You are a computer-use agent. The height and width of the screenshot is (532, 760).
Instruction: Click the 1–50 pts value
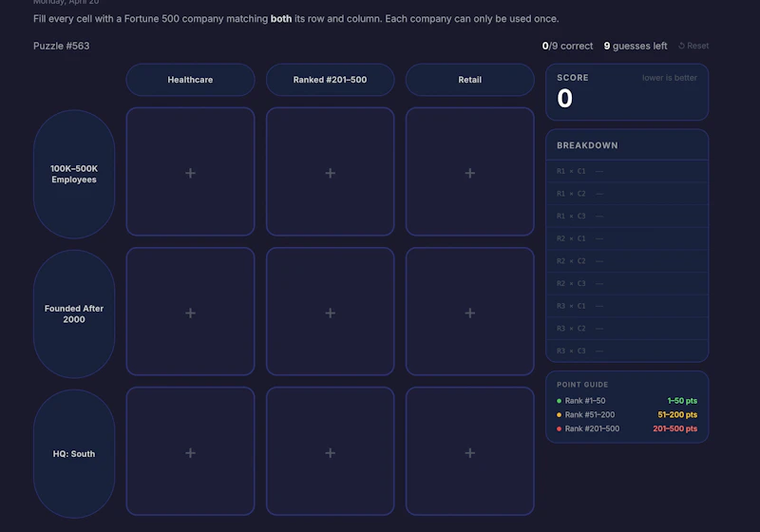coord(682,401)
